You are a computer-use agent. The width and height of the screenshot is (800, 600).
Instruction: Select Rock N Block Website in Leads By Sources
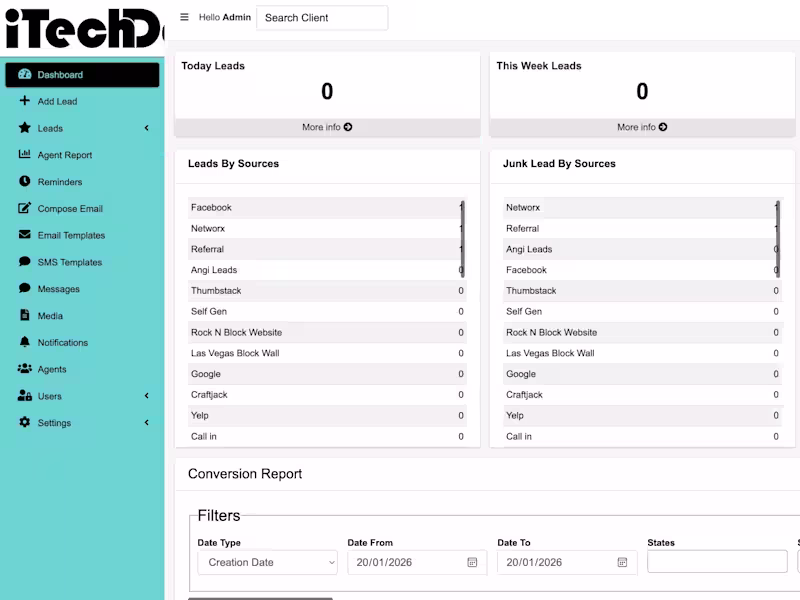pyautogui.click(x=327, y=333)
